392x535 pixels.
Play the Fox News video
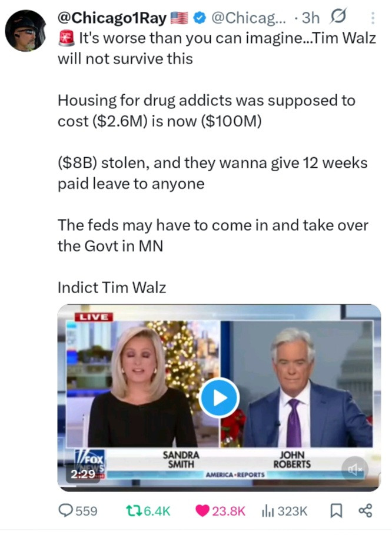coord(219,397)
